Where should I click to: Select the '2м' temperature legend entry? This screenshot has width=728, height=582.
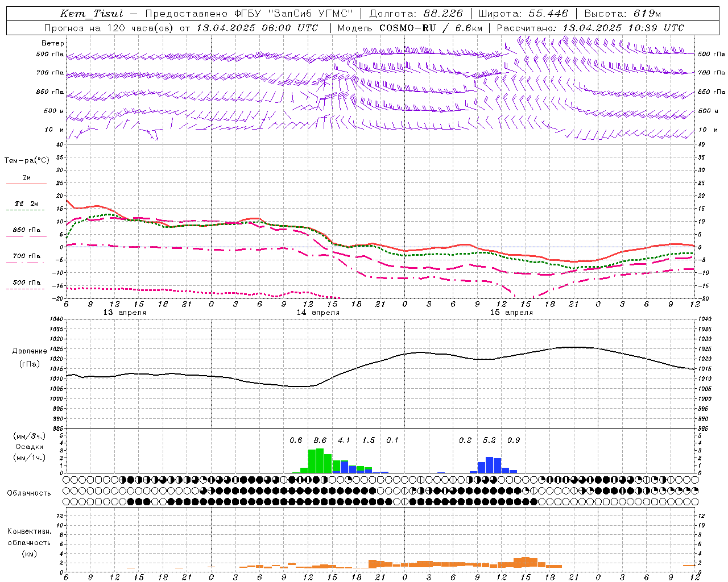(x=27, y=178)
